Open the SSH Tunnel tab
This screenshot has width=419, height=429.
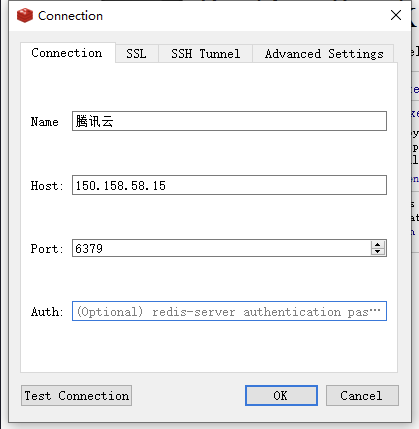[x=205, y=53]
